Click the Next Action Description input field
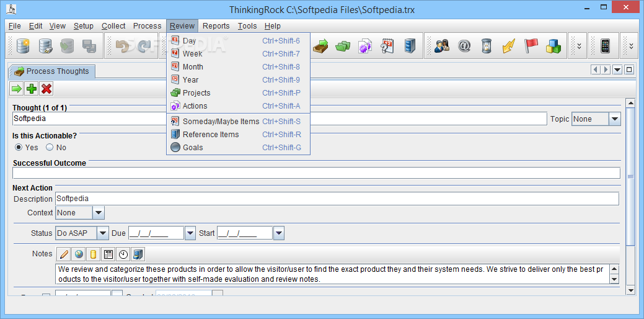The image size is (644, 319). tap(337, 199)
